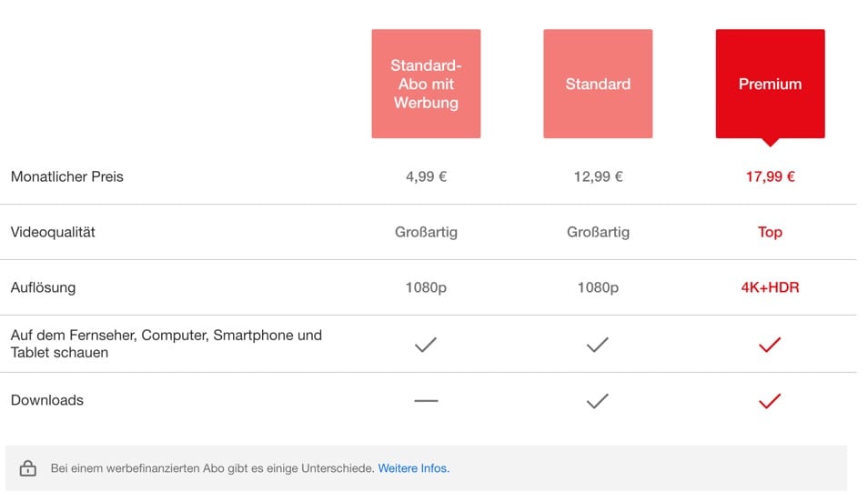Click the 4K+HDR resolution value
The image size is (868, 502).
tap(770, 287)
